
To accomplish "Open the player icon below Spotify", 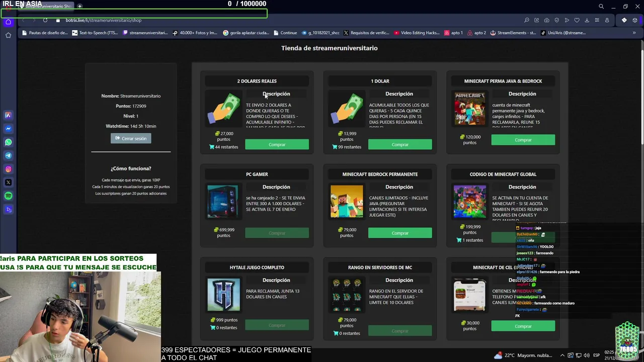I will pos(8,210).
